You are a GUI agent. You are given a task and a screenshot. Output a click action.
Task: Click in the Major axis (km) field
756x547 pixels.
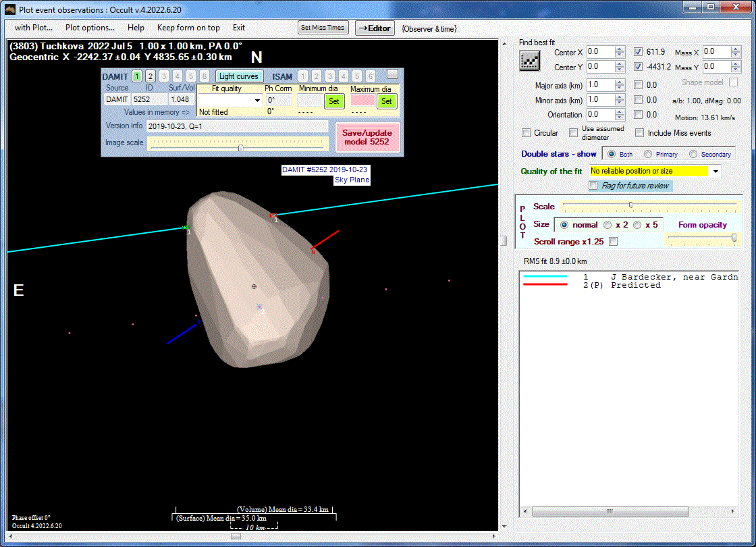(599, 85)
